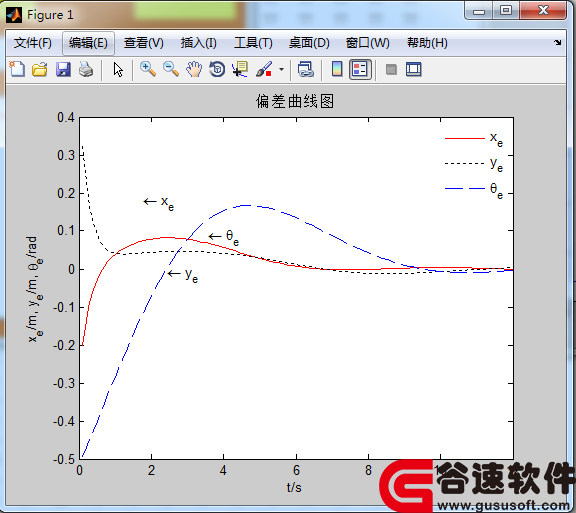The height and width of the screenshot is (513, 576).
Task: Select the Zoom In magnifier tool
Action: (x=148, y=69)
